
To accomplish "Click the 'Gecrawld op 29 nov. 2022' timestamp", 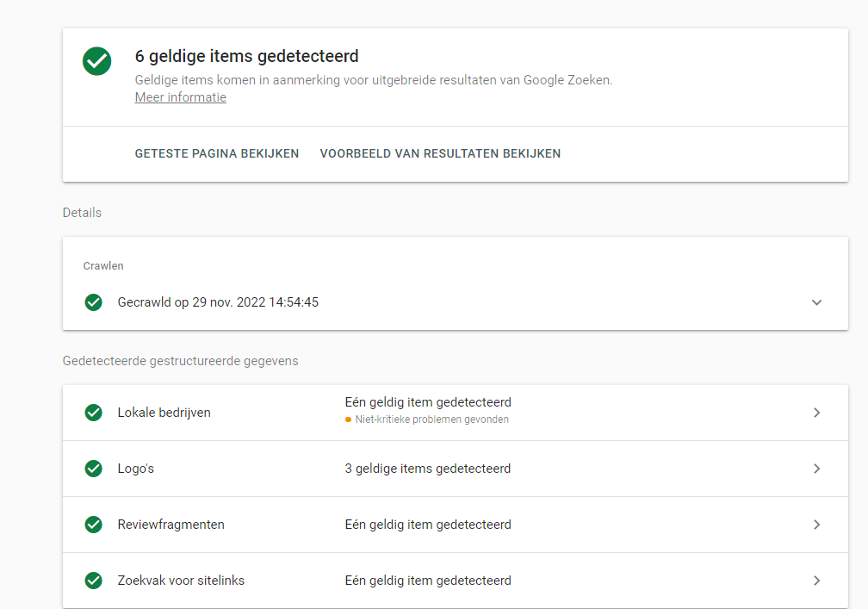I will coord(218,302).
